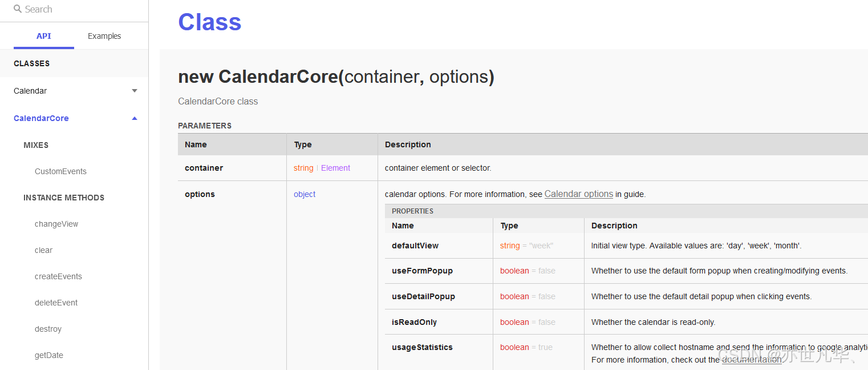The height and width of the screenshot is (370, 868).
Task: Select CalendarCore in the sidebar
Action: click(x=41, y=118)
